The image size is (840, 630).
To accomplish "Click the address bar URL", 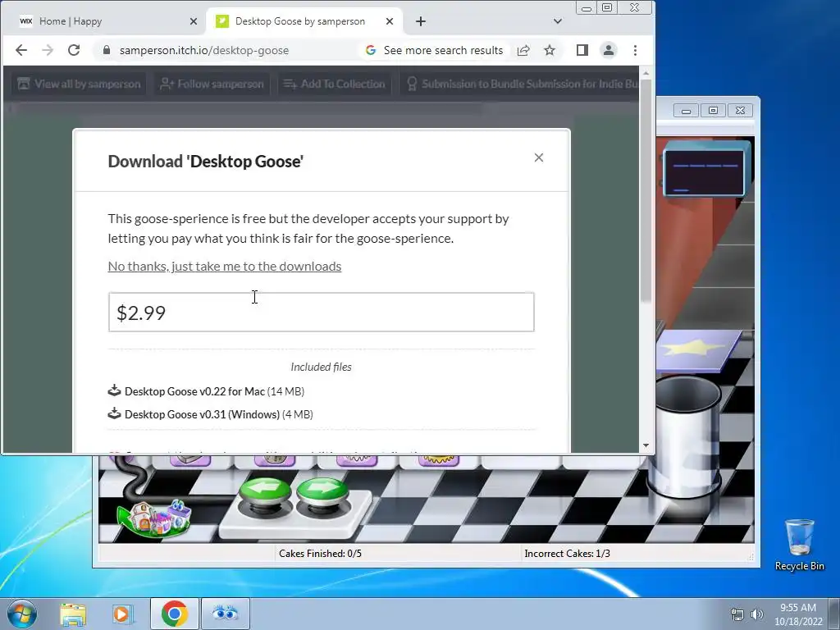I will point(204,50).
